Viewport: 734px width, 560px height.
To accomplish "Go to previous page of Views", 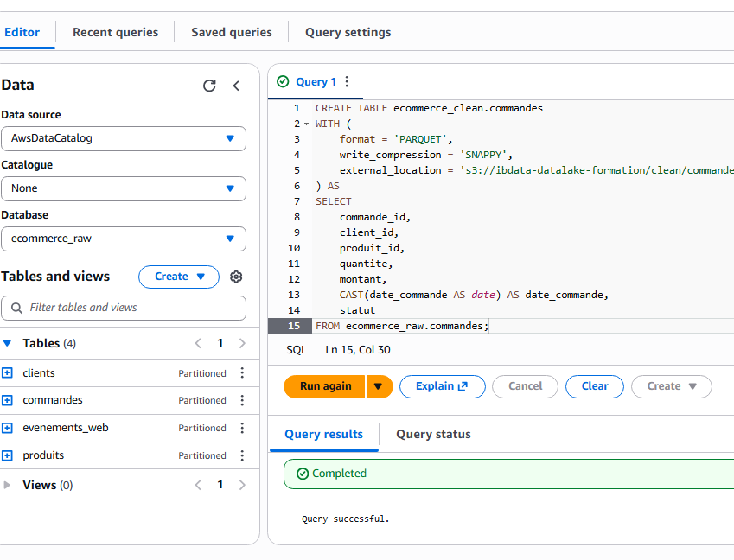I will 198,485.
